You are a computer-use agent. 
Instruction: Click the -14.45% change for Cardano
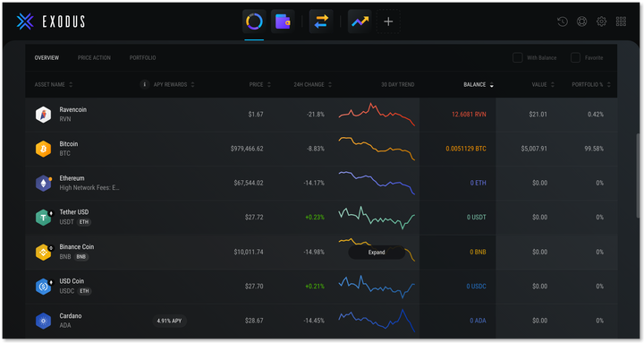[x=314, y=321]
